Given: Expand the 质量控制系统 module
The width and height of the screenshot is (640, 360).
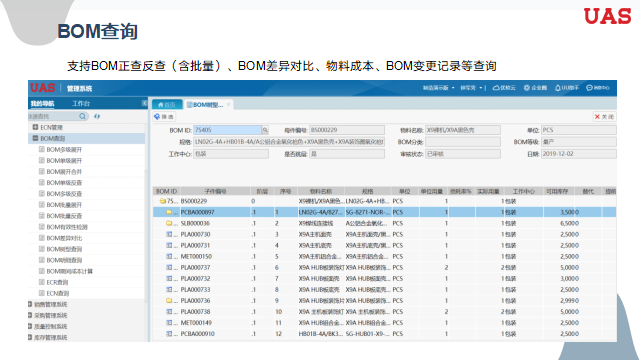Looking at the screenshot, I should pos(30,326).
